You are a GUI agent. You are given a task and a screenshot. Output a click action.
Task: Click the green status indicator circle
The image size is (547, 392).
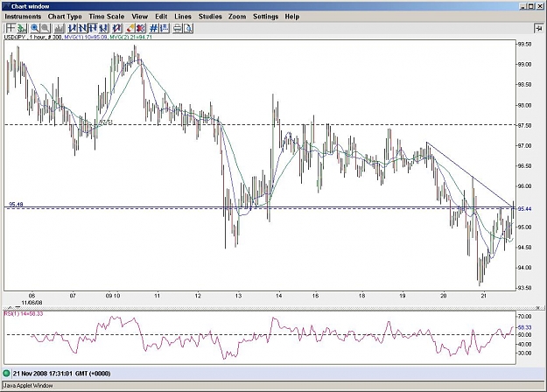6,374
